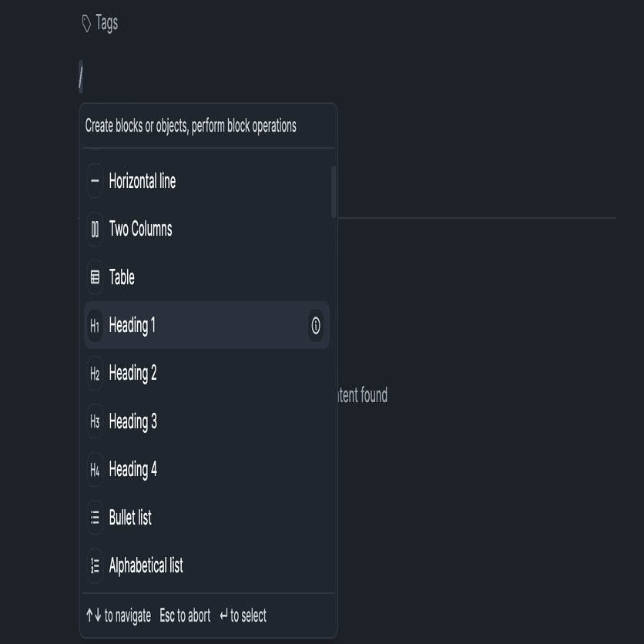Click the H3 heading icon
The height and width of the screenshot is (644, 644).
click(95, 421)
